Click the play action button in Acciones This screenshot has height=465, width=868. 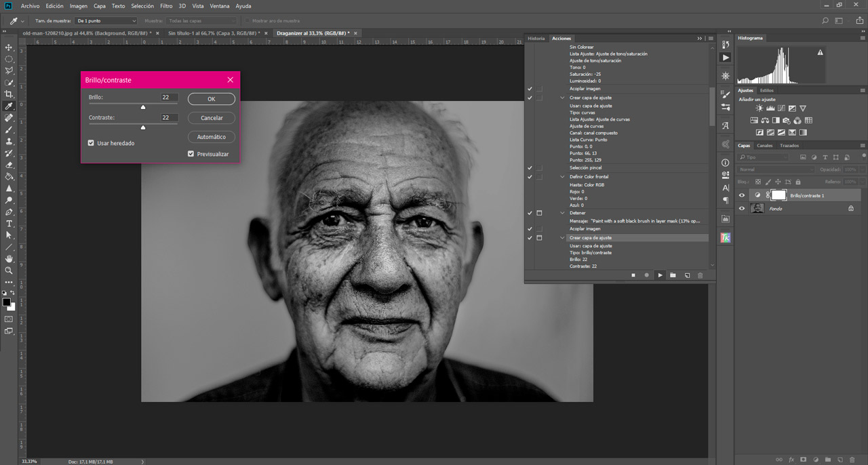pos(660,275)
